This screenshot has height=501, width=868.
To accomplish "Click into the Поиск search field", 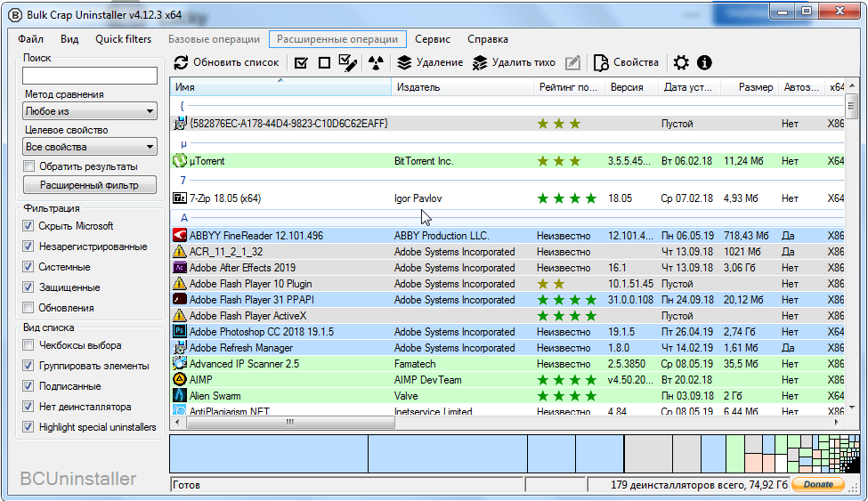I will point(90,76).
